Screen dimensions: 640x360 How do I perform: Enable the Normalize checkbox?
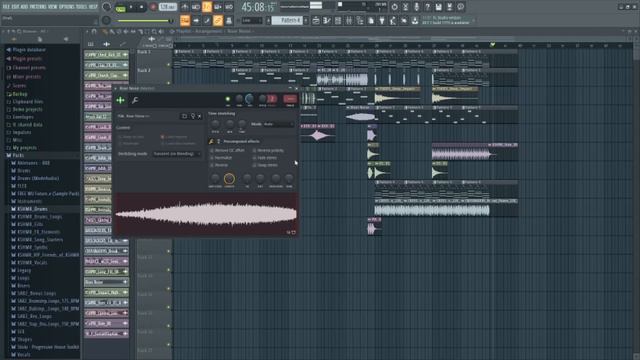coord(212,158)
